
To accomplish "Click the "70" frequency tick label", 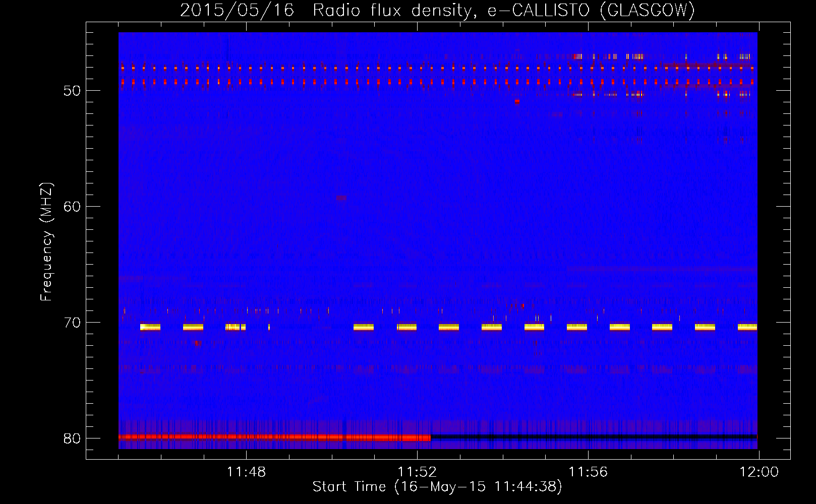I will 72,323.
